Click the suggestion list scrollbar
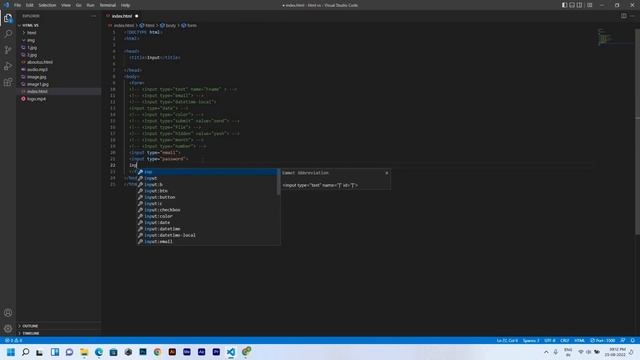Viewport: 640px width, 360px height. coord(278,182)
